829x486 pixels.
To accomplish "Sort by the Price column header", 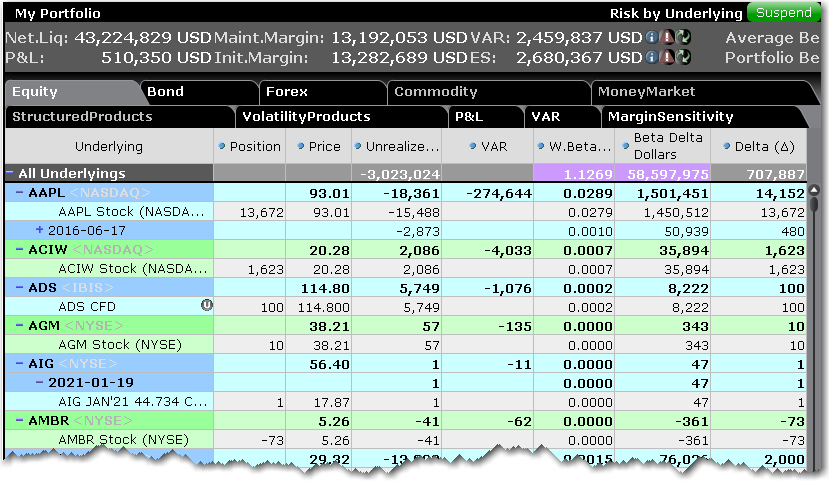I will [319, 146].
